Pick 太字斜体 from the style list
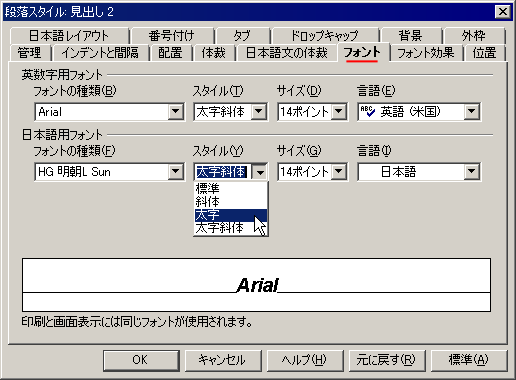The width and height of the screenshot is (516, 380). 231,228
